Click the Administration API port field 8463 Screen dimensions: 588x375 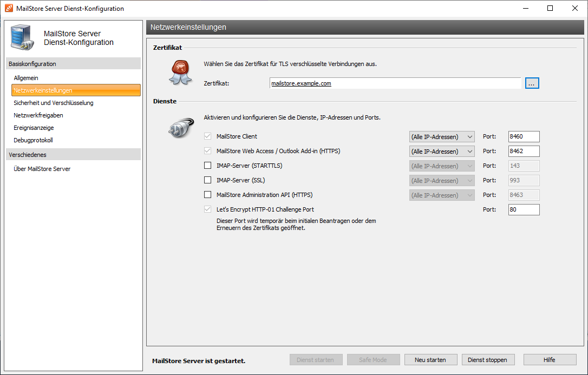(524, 195)
